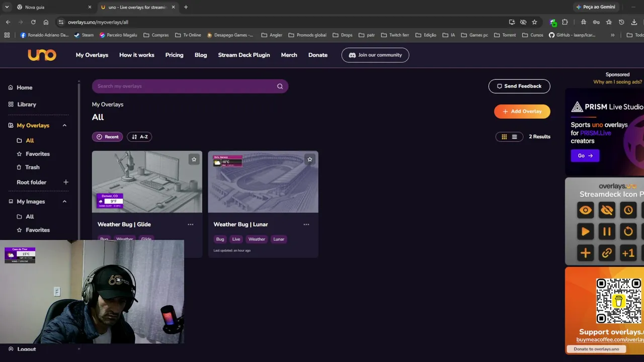Click the Weather Bug | Lunar title
The width and height of the screenshot is (644, 362).
pyautogui.click(x=240, y=224)
